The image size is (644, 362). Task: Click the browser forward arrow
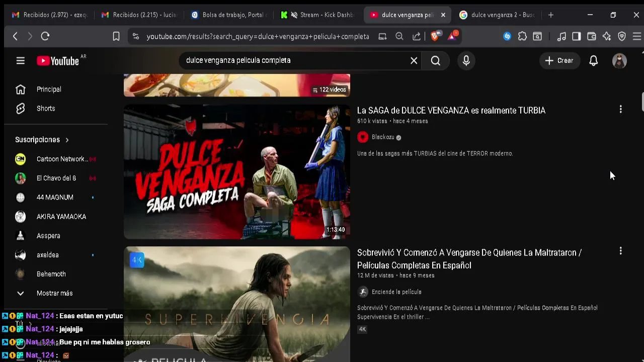tap(30, 36)
